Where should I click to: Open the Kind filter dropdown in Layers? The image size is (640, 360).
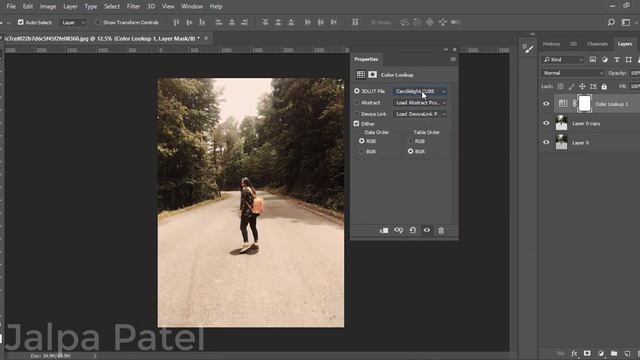point(563,60)
